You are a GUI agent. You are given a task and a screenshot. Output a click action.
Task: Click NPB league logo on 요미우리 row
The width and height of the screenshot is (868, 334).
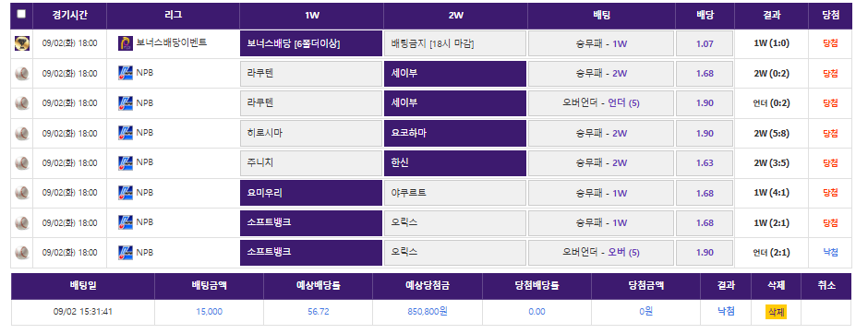(126, 193)
